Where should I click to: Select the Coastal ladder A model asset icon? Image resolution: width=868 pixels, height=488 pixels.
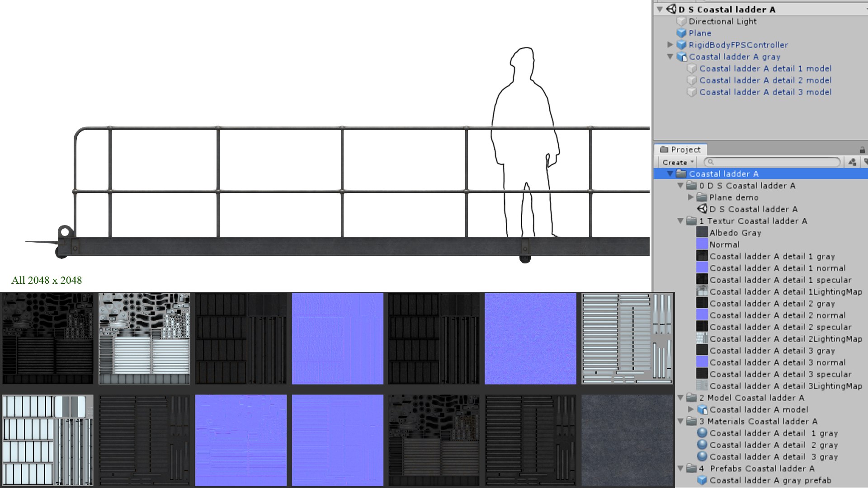click(x=702, y=409)
